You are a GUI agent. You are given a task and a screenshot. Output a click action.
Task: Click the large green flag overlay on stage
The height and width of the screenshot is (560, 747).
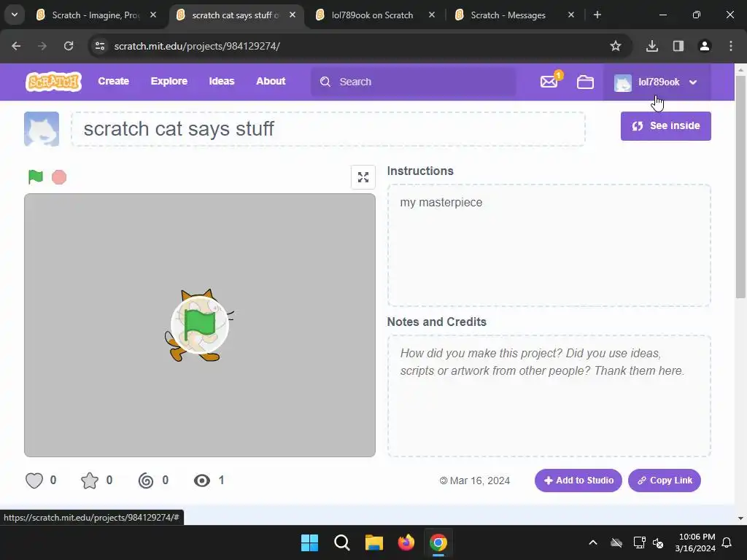(x=200, y=324)
